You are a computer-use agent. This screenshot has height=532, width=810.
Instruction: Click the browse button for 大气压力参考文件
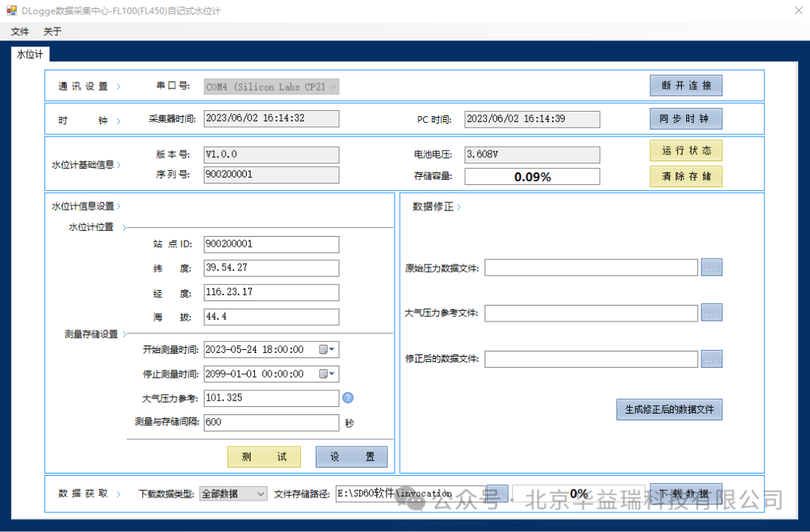pyautogui.click(x=711, y=312)
